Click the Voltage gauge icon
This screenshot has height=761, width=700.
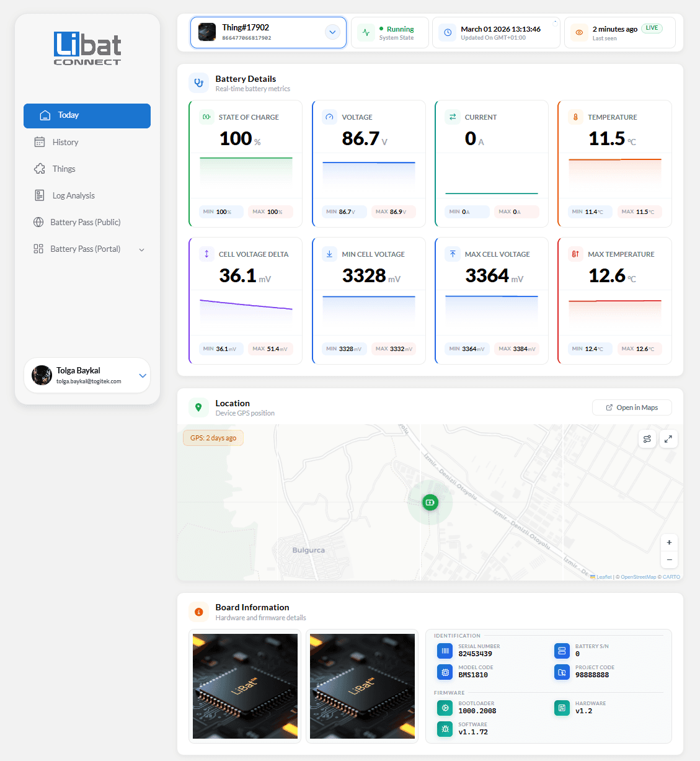[x=329, y=117]
